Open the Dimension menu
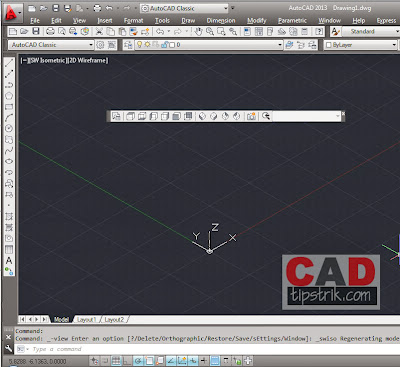The image size is (400, 367). pos(221,21)
